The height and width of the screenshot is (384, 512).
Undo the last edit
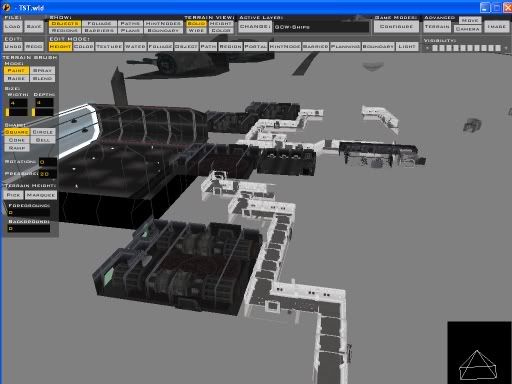click(x=13, y=46)
